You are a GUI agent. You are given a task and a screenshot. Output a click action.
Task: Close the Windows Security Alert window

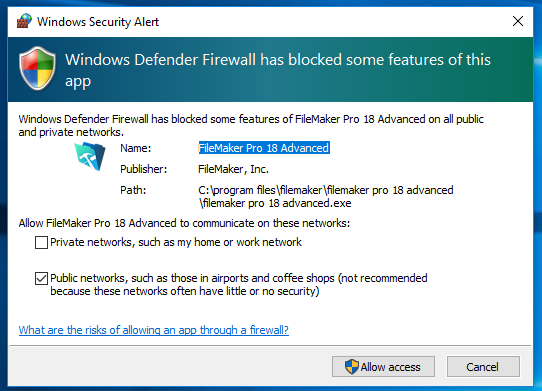[517, 21]
